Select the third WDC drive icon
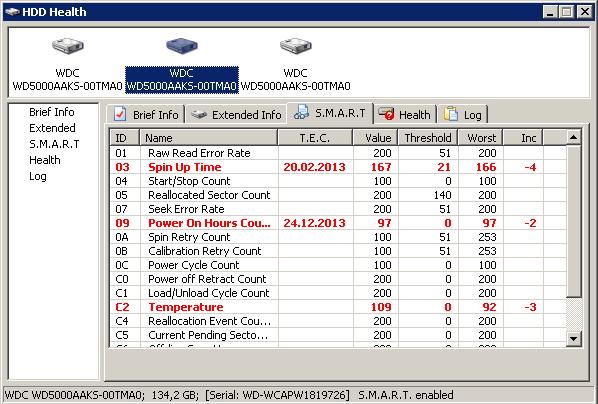This screenshot has height=404, width=598. coord(296,46)
